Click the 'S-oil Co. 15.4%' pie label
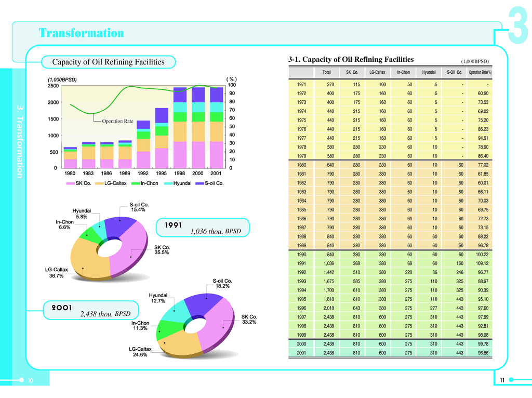Image resolution: width=532 pixels, height=398 pixels. click(139, 207)
